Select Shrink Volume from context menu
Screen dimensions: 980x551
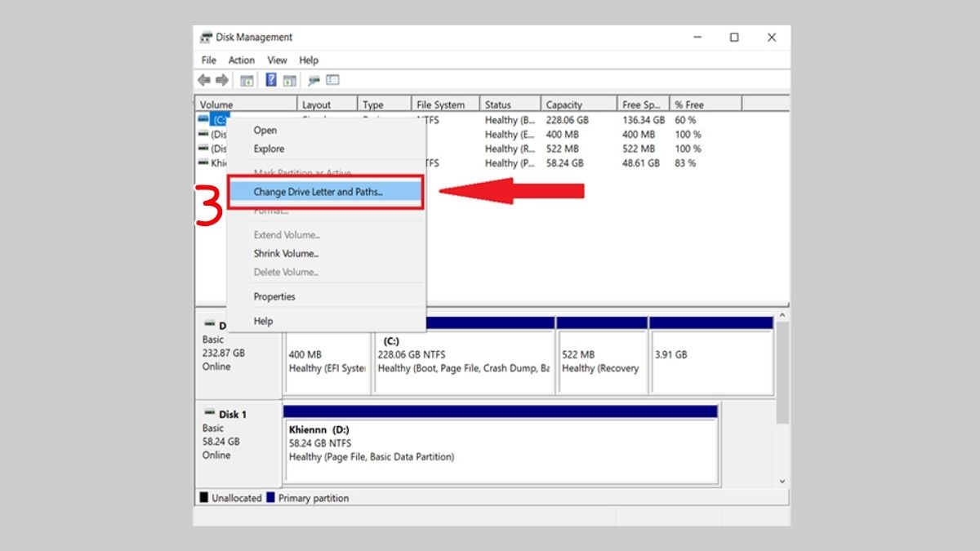coord(286,254)
